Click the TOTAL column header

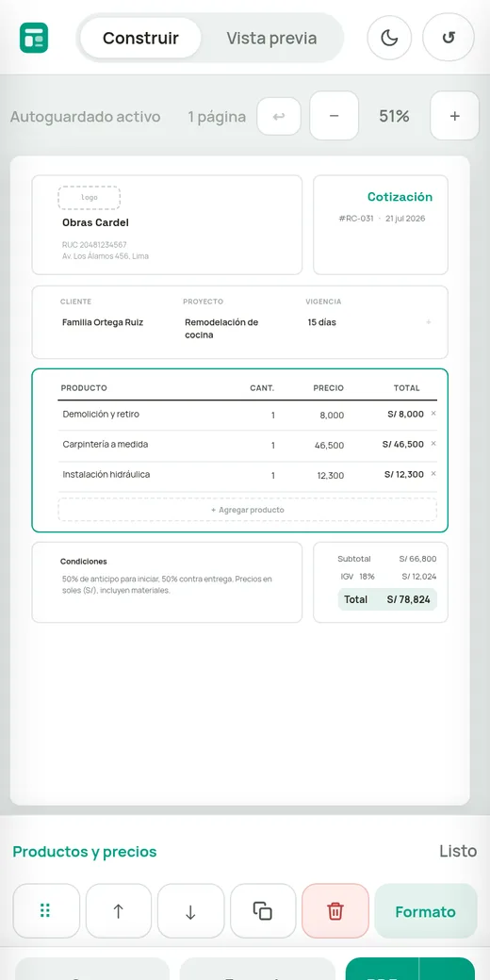click(407, 388)
